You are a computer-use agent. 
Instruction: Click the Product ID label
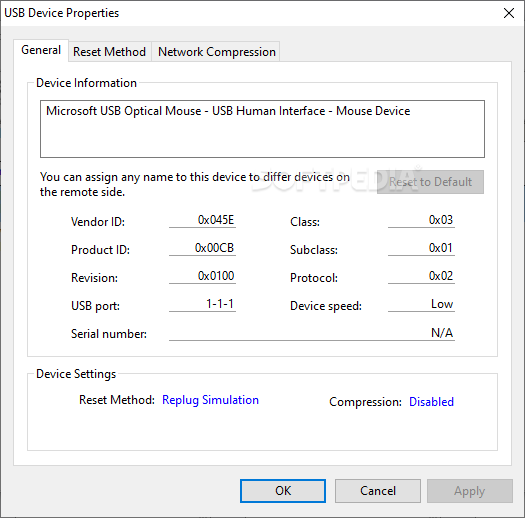pyautogui.click(x=100, y=250)
